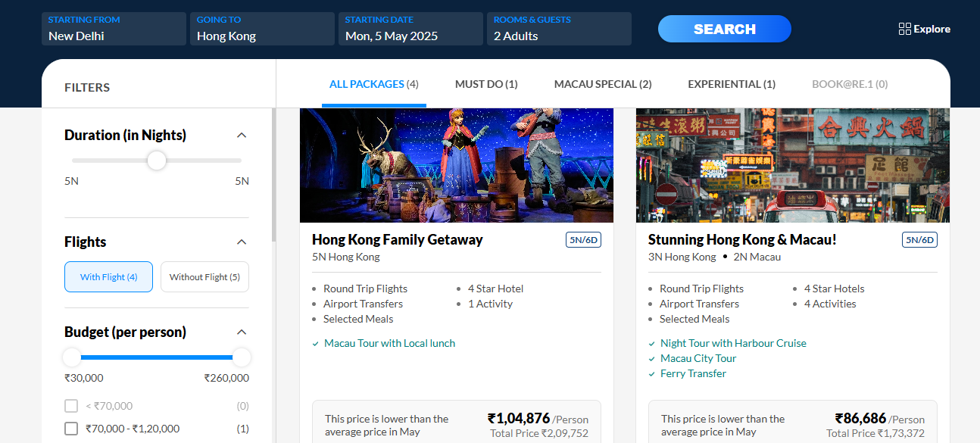This screenshot has width=980, height=443.
Task: Open Stunning Hong Kong & Macau! title
Action: point(742,240)
